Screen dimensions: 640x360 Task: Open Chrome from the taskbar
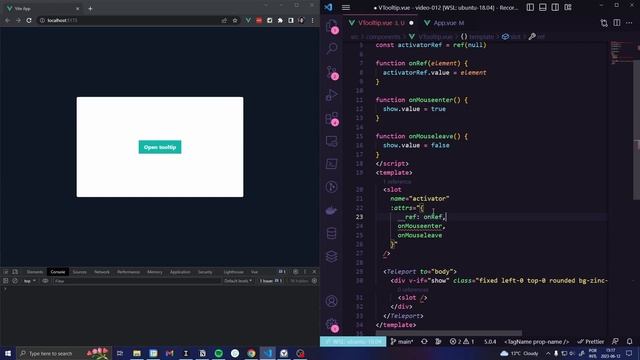point(251,353)
